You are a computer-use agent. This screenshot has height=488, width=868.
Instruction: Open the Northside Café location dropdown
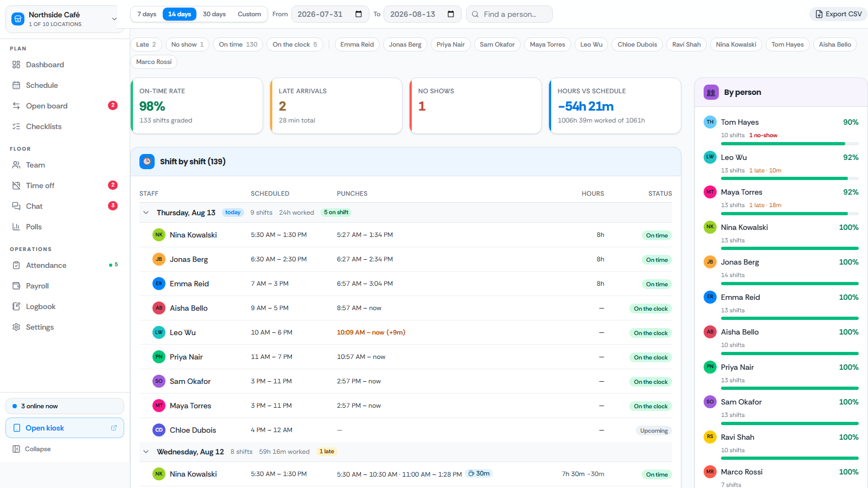64,19
